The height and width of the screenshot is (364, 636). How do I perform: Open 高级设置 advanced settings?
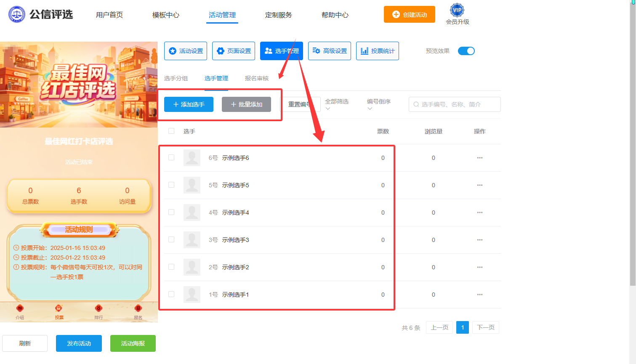pos(330,51)
